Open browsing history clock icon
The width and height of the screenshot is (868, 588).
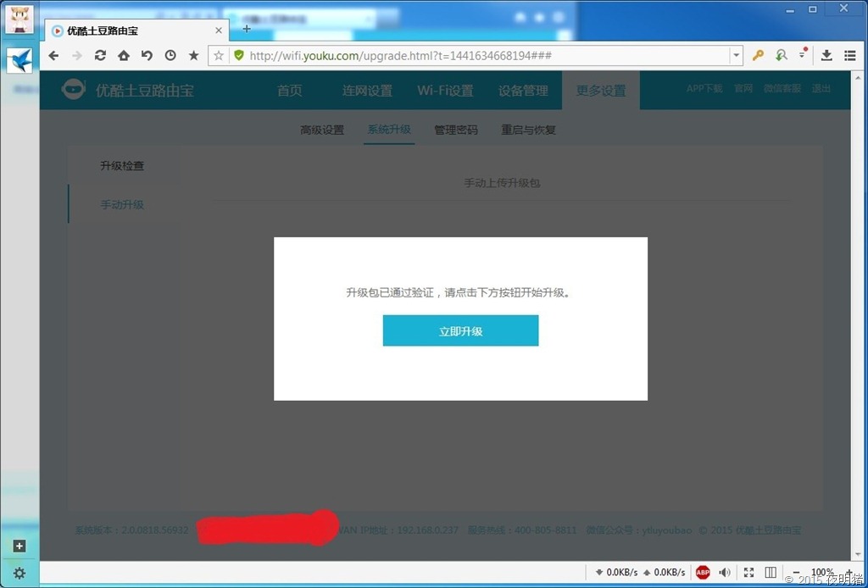point(170,55)
